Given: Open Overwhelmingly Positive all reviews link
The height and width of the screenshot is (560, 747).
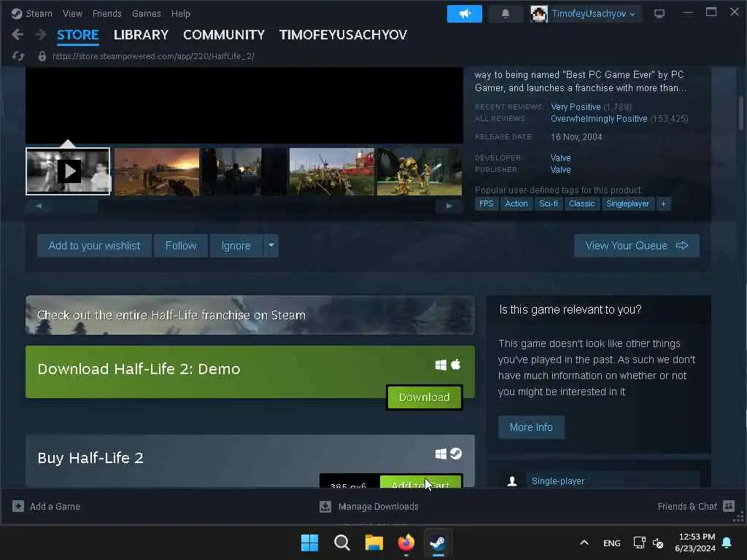Looking at the screenshot, I should point(599,119).
